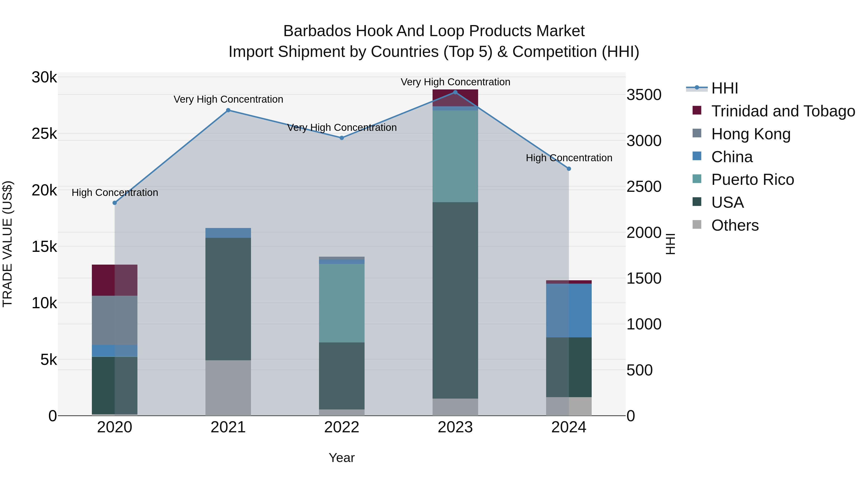This screenshot has width=868, height=488.
Task: Click the HHI line marker icon in legend
Action: pyautogui.click(x=697, y=87)
